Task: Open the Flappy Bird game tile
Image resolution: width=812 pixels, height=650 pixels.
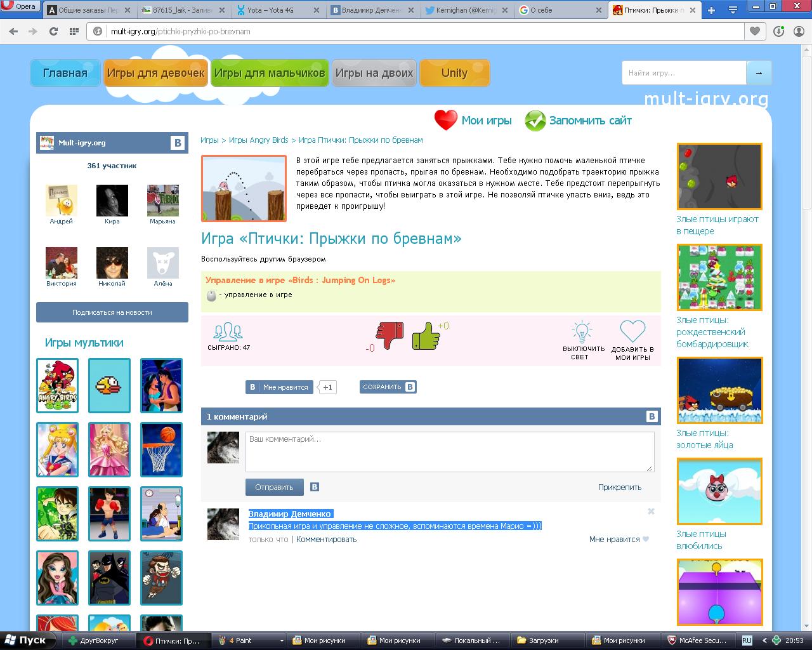Action: 109,385
